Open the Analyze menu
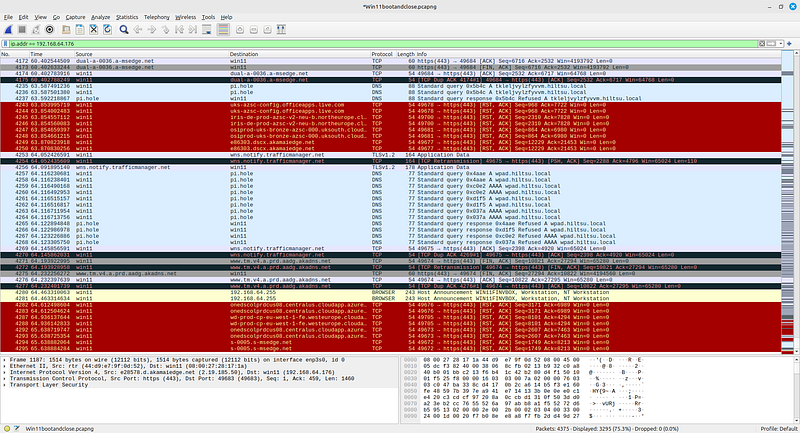 (x=101, y=17)
